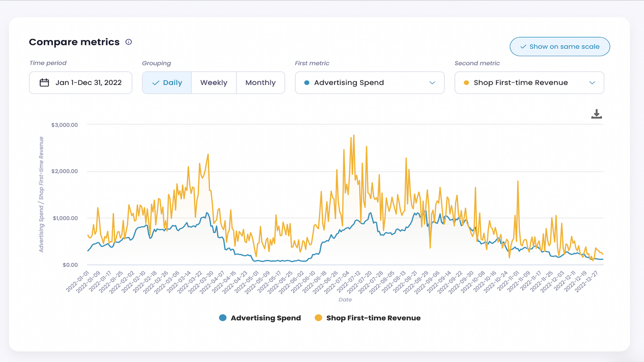Click the blue legend dot for Advertising Spend

tap(222, 318)
